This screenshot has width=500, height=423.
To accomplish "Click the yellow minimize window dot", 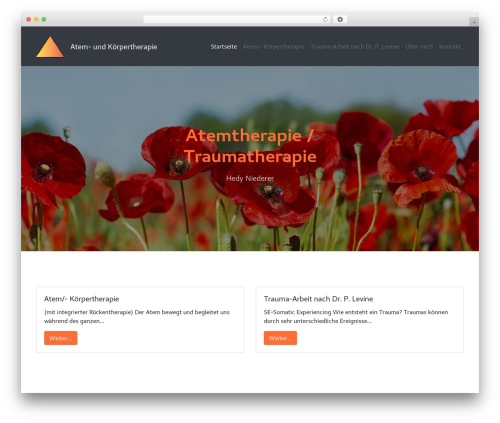I will [x=36, y=19].
